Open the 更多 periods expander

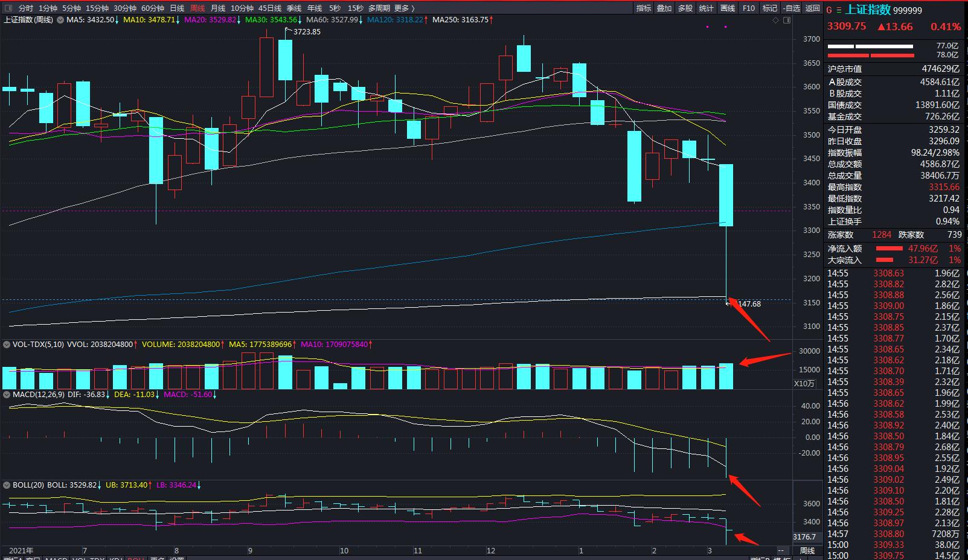pyautogui.click(x=404, y=8)
